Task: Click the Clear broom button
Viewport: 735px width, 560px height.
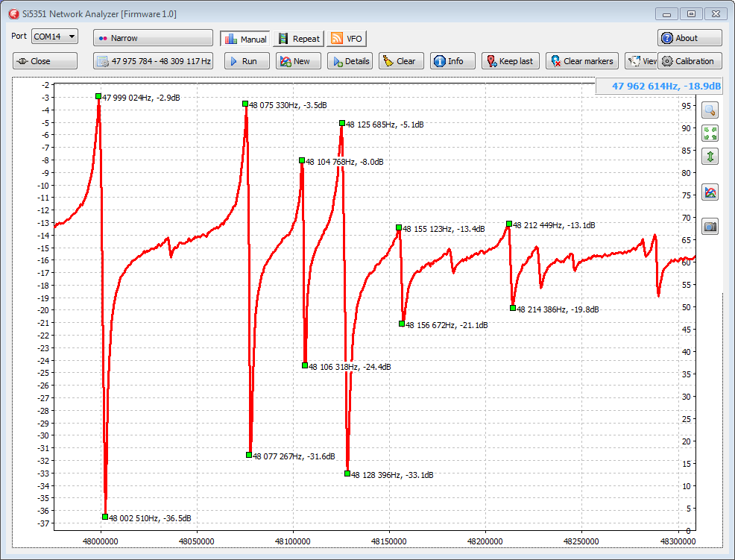Action: 401,61
